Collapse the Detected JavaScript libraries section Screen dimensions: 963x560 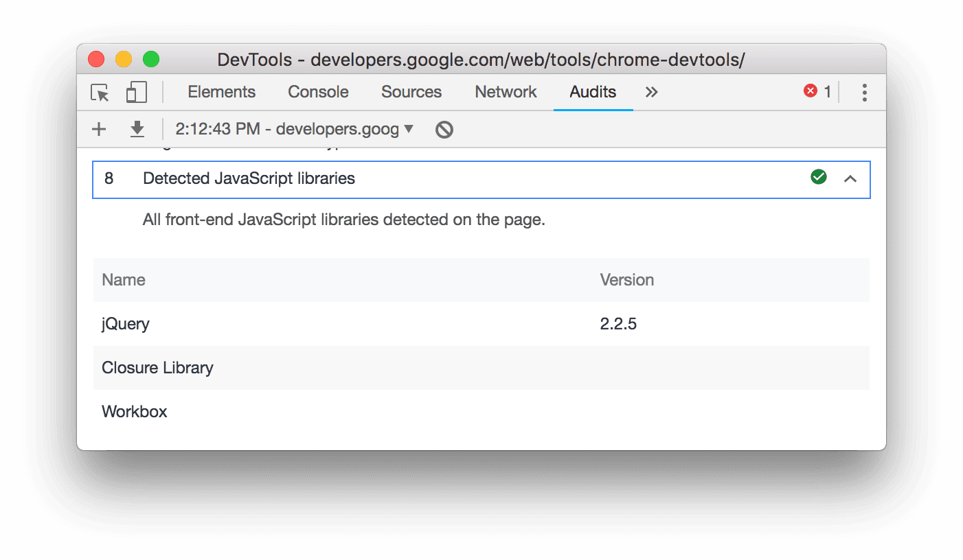coord(851,178)
